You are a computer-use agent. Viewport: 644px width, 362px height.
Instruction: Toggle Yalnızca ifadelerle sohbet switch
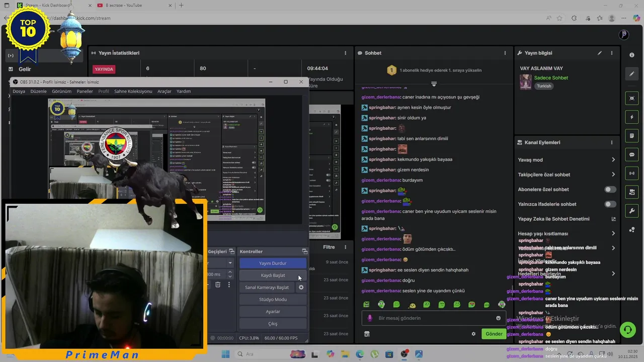point(610,204)
